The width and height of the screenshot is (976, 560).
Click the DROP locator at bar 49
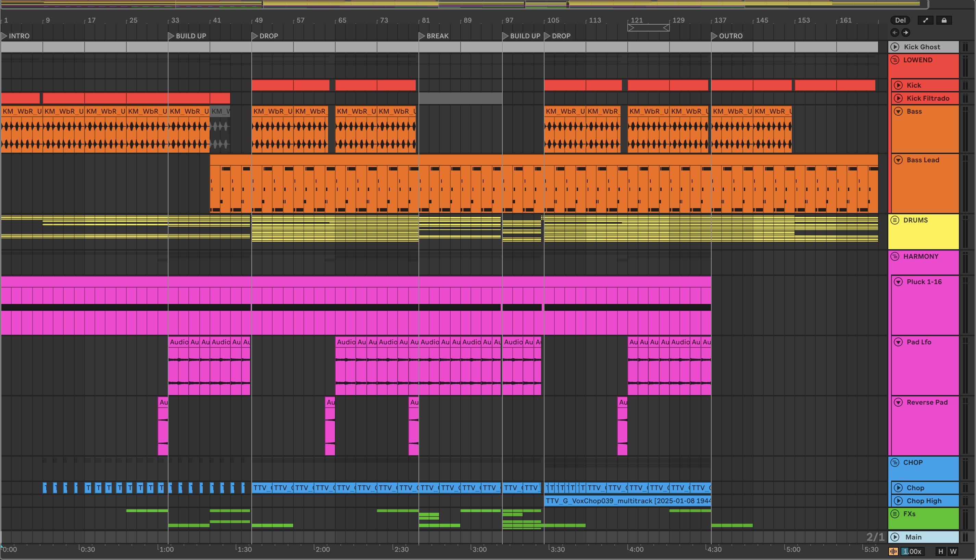(265, 36)
